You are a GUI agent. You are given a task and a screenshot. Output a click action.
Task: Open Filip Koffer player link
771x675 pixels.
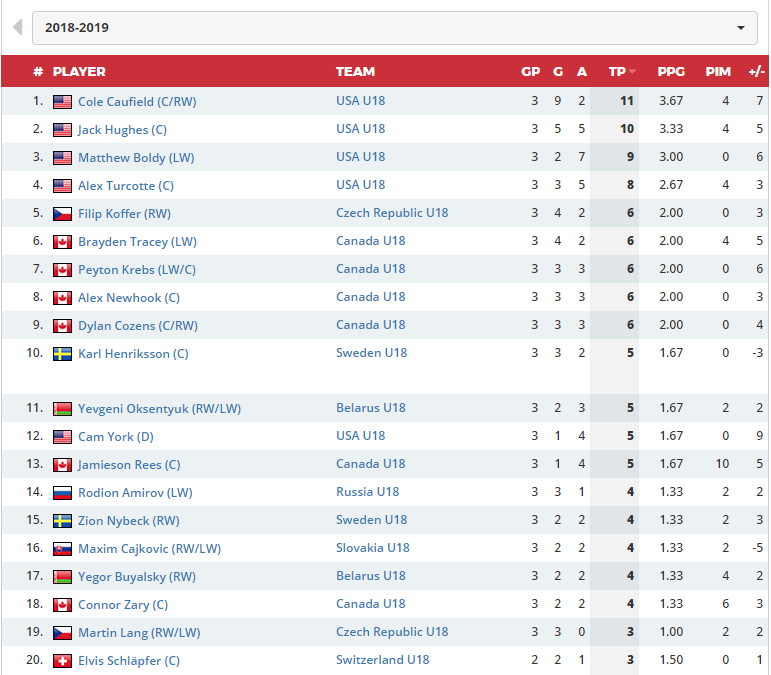coord(124,214)
